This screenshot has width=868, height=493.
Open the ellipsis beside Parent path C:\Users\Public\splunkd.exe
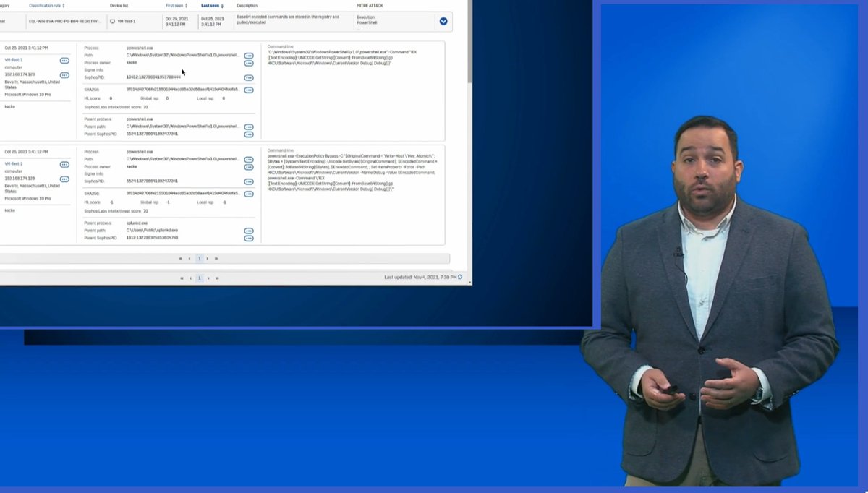tap(249, 231)
